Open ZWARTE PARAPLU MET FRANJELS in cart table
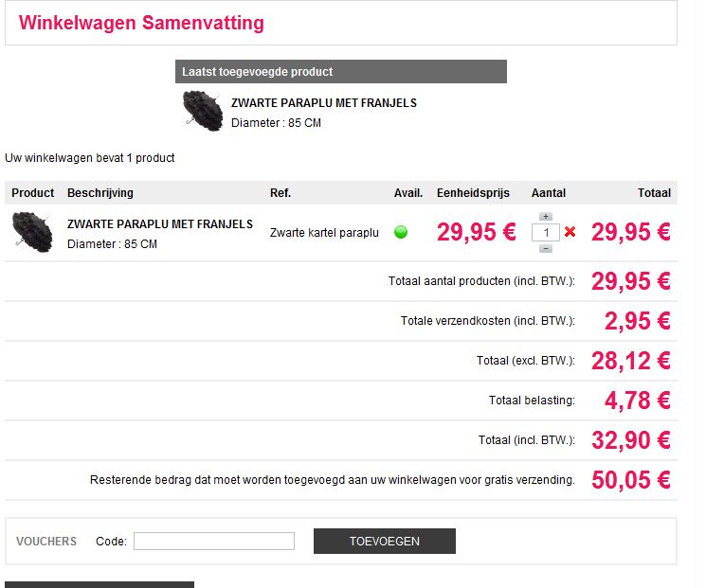Screen dimensions: 724x588 (160, 224)
